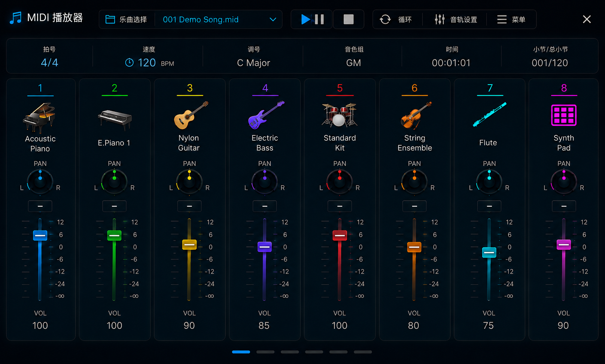Click the String Ensemble violin icon
Screen dimensions: 605x364
click(x=416, y=115)
